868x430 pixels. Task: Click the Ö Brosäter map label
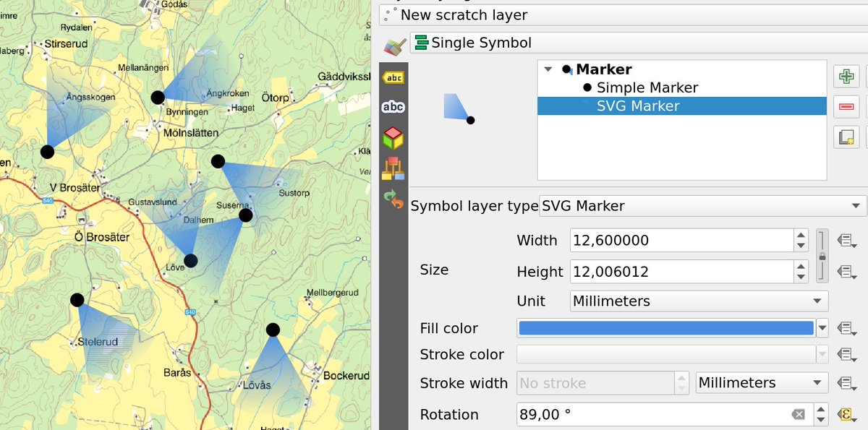point(102,237)
